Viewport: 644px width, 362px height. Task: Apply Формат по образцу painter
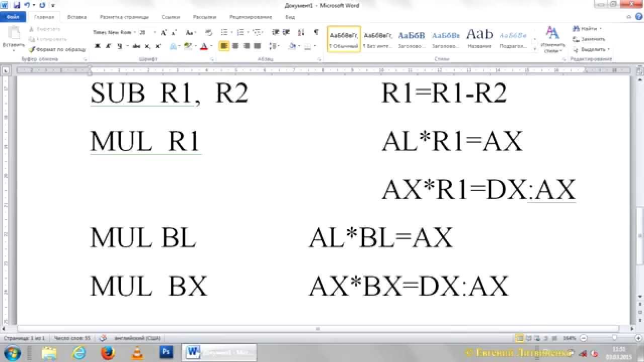point(57,49)
